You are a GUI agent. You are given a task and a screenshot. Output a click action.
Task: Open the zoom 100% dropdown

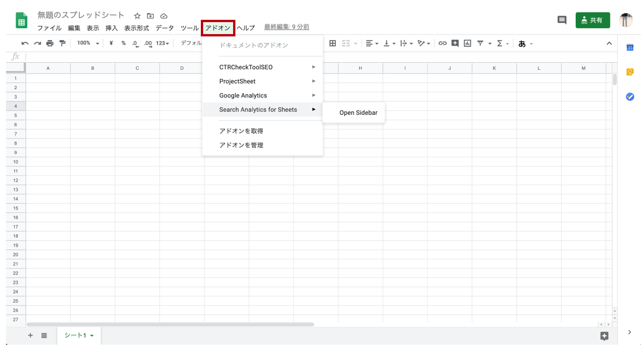(88, 43)
